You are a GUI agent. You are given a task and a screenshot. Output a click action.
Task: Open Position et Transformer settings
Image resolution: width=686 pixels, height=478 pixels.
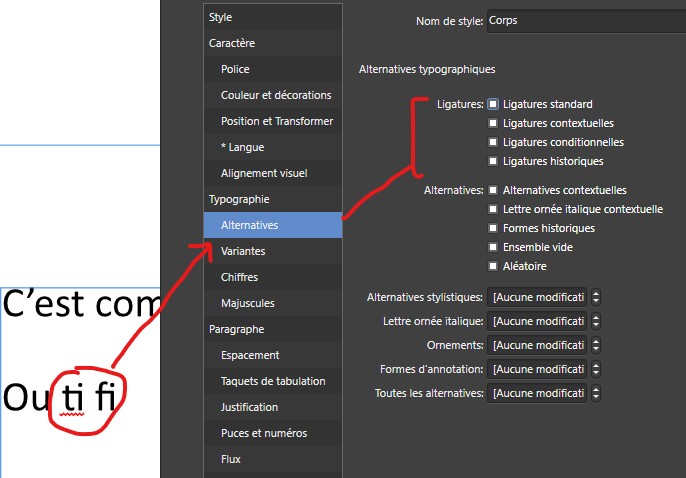pyautogui.click(x=273, y=121)
